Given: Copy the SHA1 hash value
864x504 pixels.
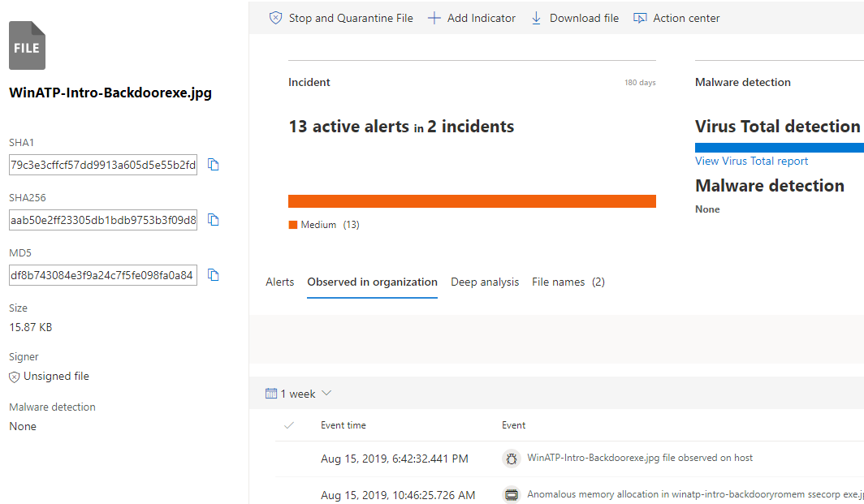Looking at the screenshot, I should coord(214,165).
